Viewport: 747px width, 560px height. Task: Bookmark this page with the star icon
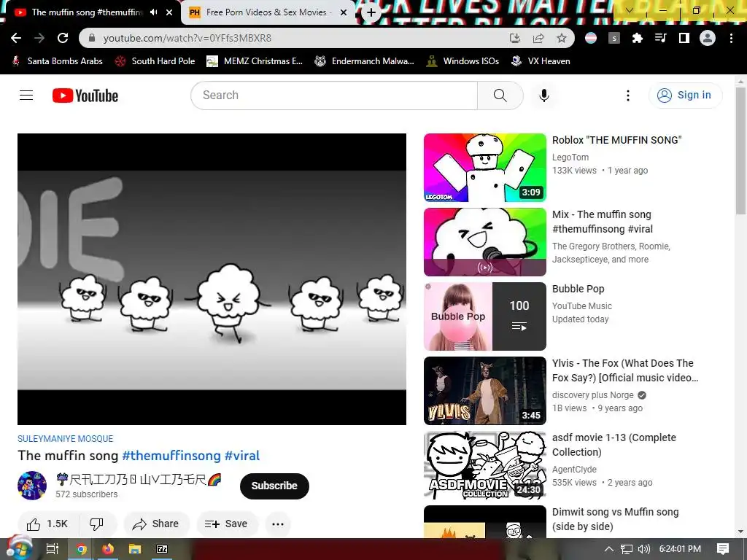(562, 38)
